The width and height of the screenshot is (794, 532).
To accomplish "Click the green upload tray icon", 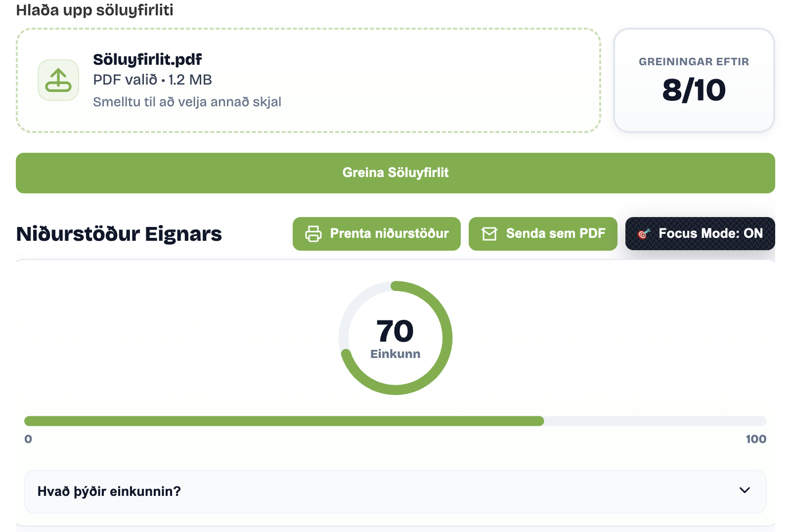I will [58, 80].
